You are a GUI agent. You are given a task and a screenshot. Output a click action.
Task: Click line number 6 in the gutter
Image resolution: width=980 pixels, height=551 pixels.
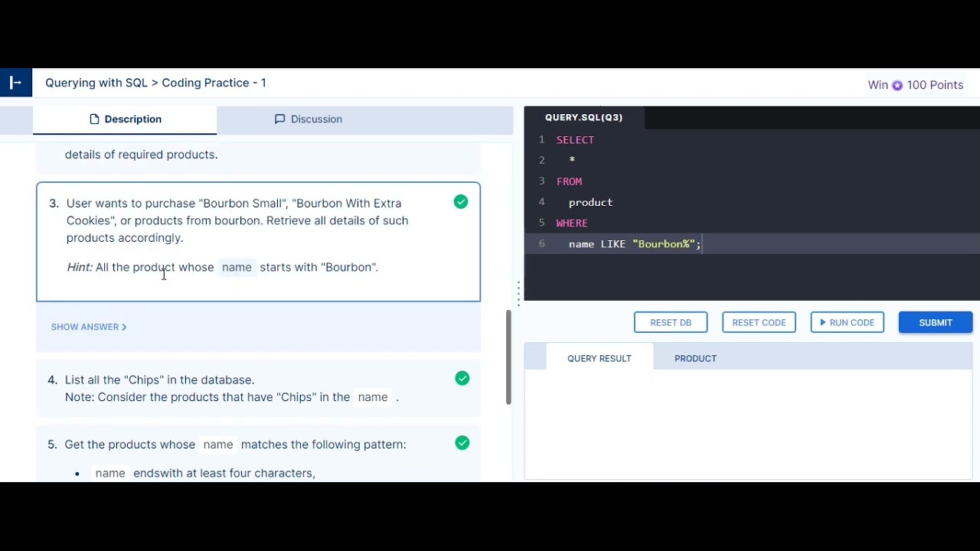(x=541, y=243)
